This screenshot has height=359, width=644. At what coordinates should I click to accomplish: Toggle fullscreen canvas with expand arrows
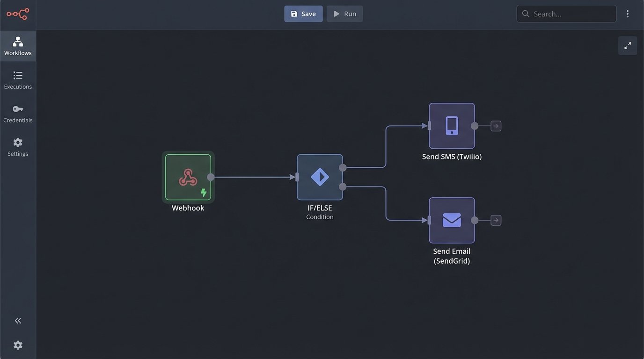coord(628,46)
